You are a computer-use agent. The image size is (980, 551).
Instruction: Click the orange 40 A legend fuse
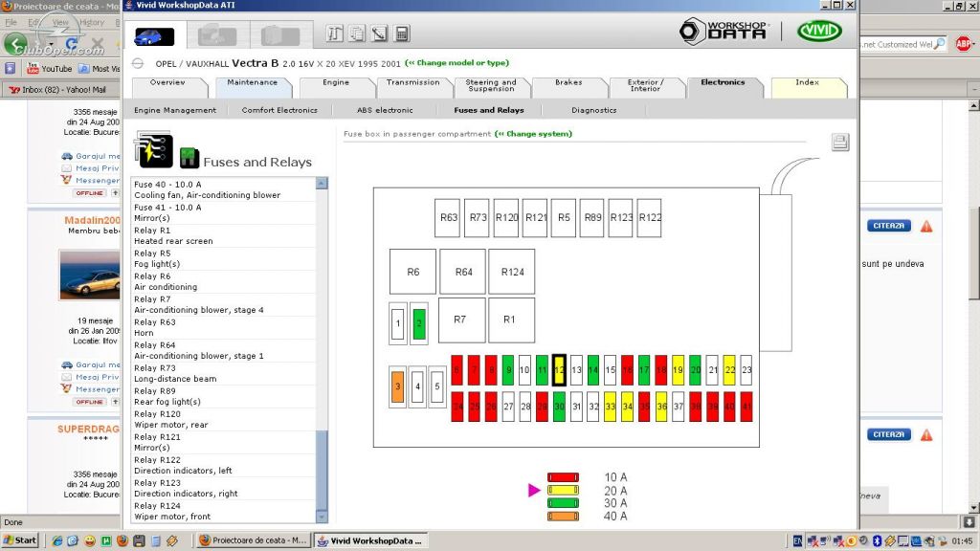(563, 516)
